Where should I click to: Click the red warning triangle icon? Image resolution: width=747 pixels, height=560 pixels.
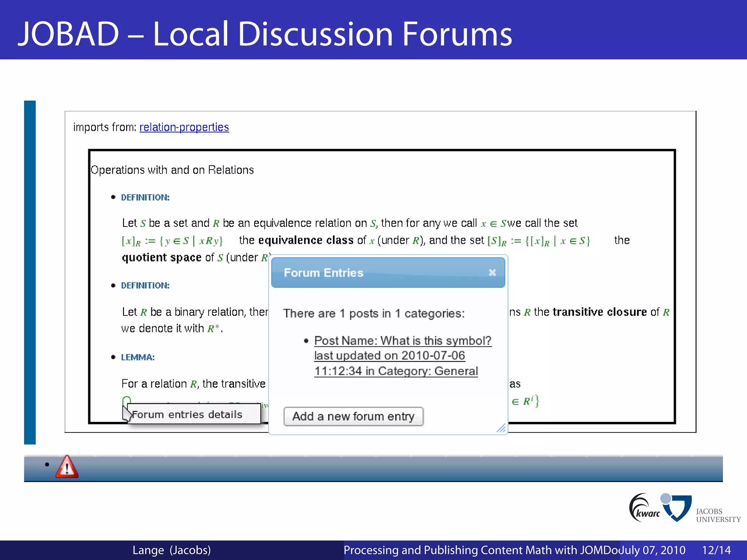[x=67, y=467]
